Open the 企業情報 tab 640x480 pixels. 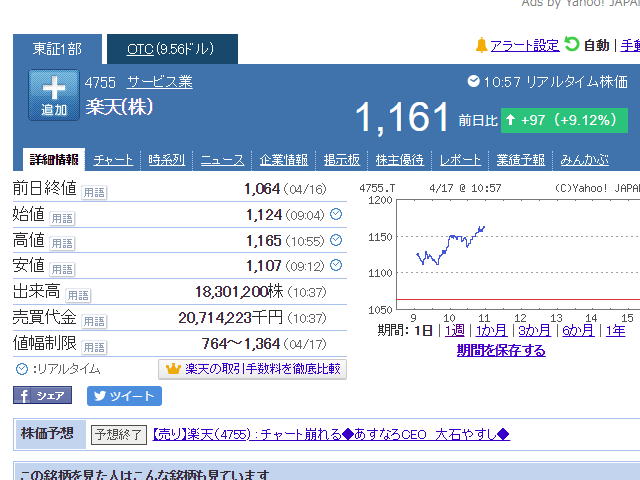pos(284,160)
